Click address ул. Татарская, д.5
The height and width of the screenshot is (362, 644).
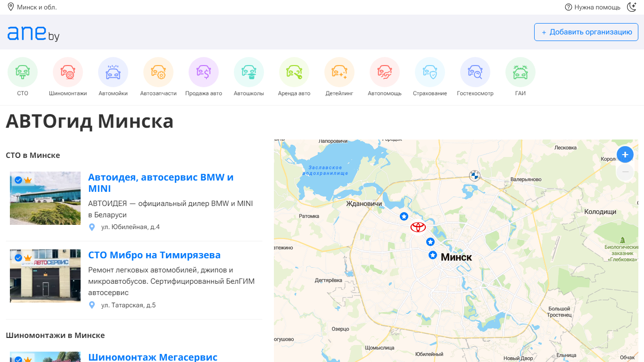point(128,305)
